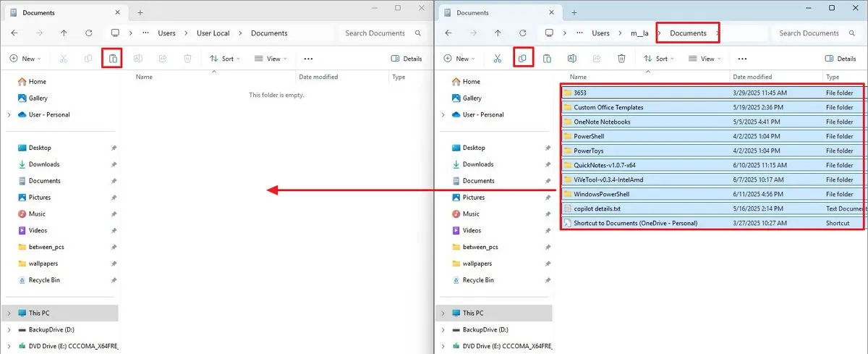Refresh the right window folder view
The image size is (868, 354).
point(522,33)
